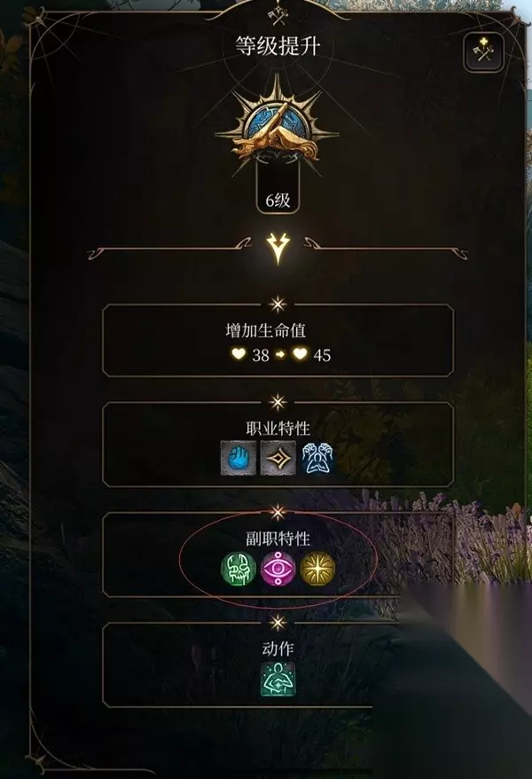Viewport: 532px width, 779px height.
Task: Click the 等级提升 title
Action: [278, 47]
